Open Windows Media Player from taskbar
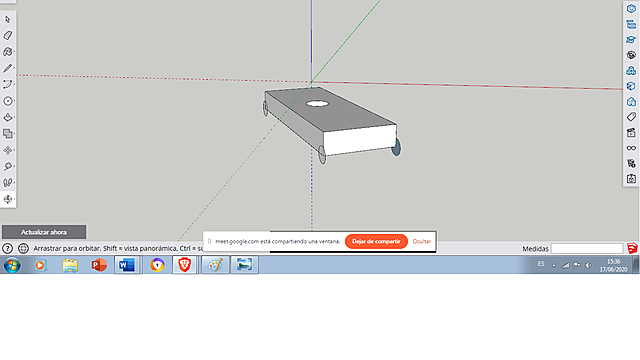Viewport: 640px width, 360px height. (x=40, y=265)
